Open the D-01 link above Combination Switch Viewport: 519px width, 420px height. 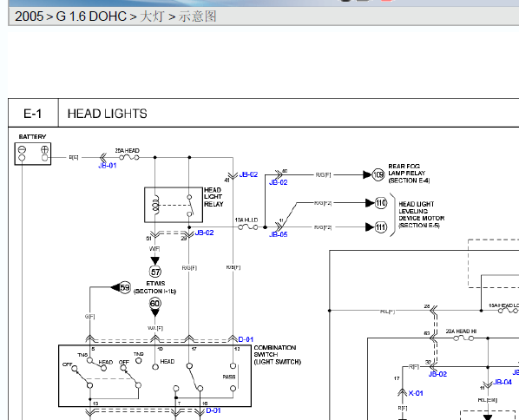[246, 339]
